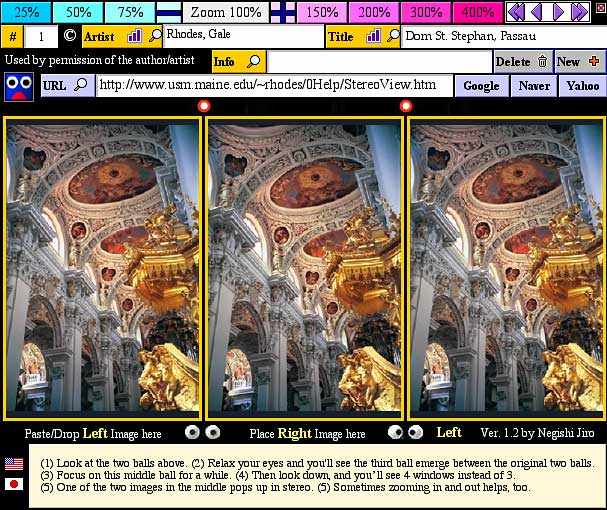
Task: Click the first (left) stereo image
Action: click(x=103, y=268)
